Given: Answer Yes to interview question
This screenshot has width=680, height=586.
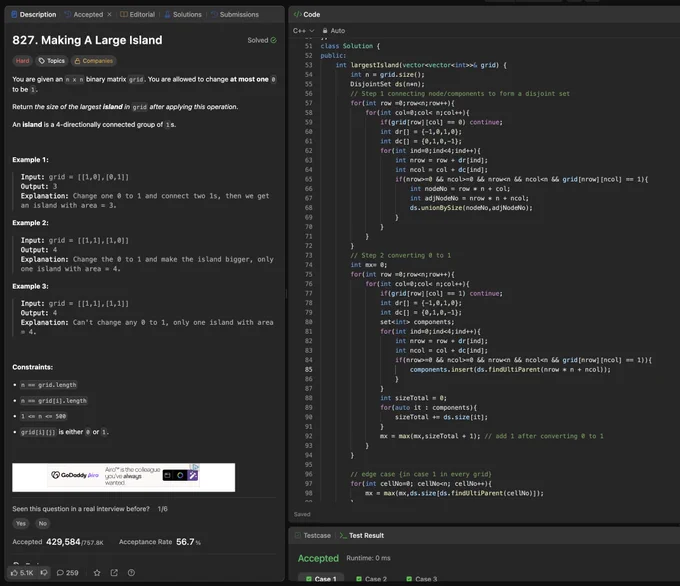Looking at the screenshot, I should (x=21, y=524).
